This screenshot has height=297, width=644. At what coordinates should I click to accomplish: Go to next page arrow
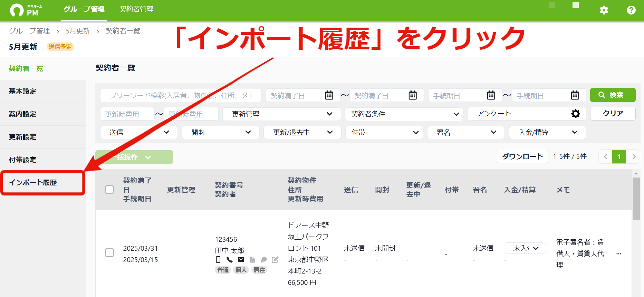pyautogui.click(x=634, y=157)
